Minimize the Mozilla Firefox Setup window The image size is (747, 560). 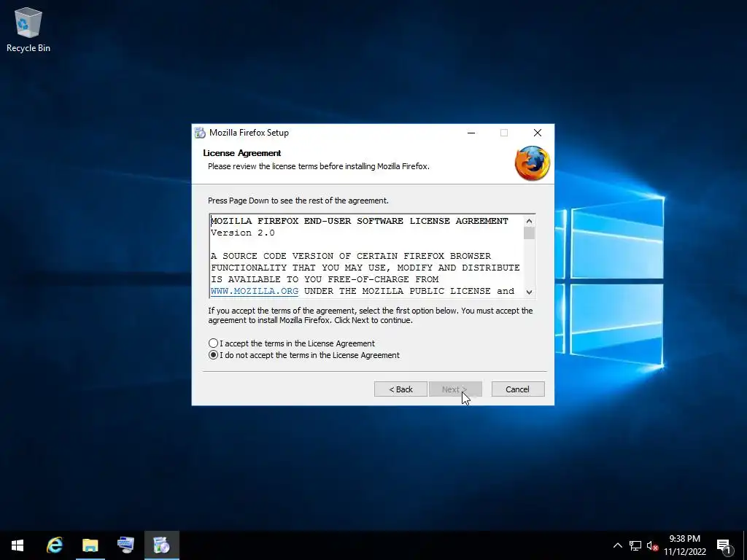471,133
